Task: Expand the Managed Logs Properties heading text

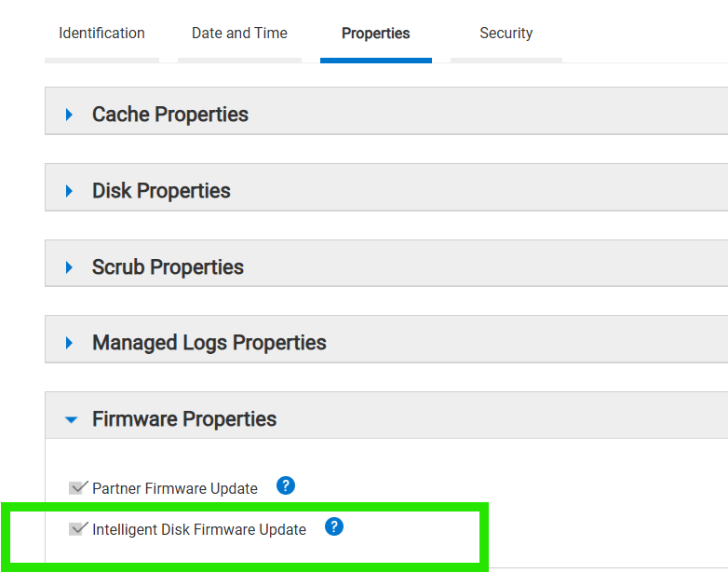Action: click(x=209, y=343)
